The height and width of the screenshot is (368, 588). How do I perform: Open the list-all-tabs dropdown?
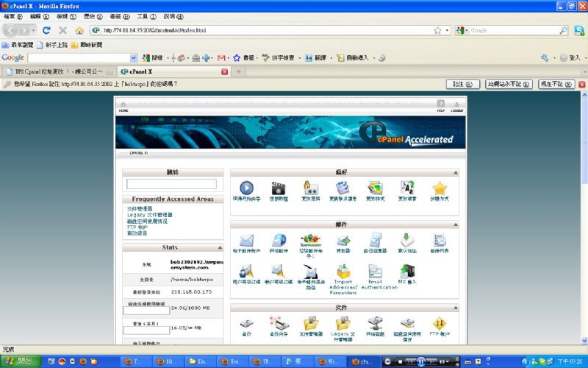click(584, 71)
